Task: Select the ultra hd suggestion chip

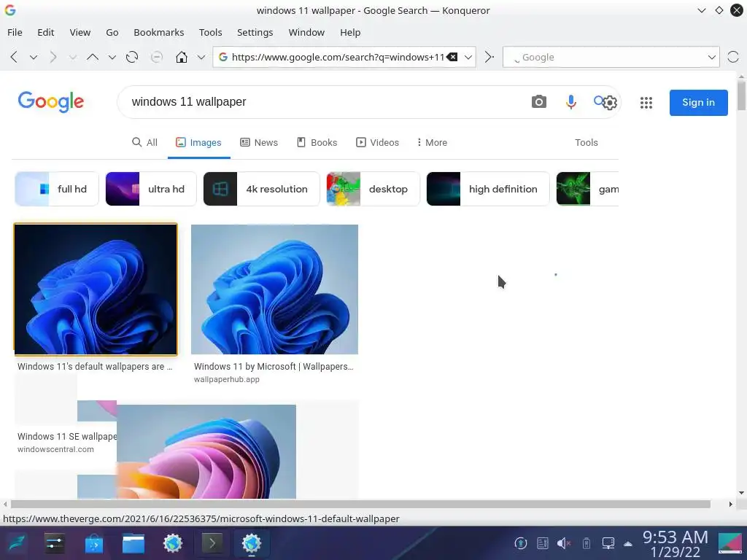Action: pyautogui.click(x=150, y=189)
